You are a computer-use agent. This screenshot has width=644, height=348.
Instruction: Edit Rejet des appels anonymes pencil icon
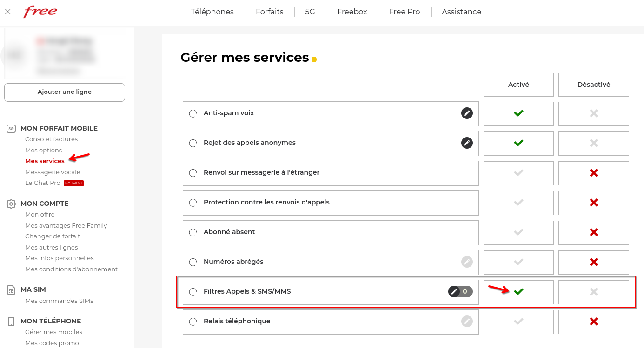point(467,143)
